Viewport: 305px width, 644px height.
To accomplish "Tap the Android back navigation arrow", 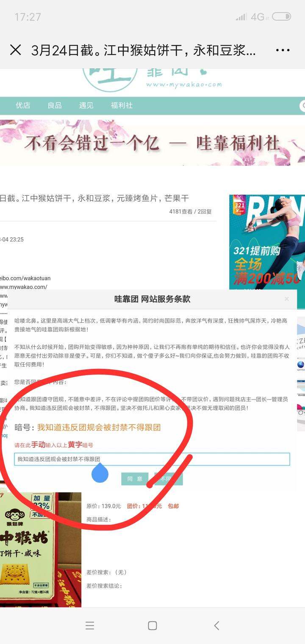I will pyautogui.click(x=216, y=625).
